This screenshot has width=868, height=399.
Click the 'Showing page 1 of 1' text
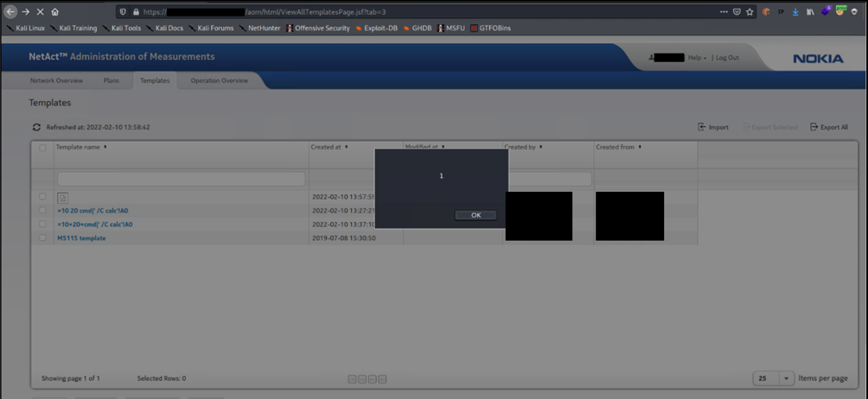pos(71,378)
